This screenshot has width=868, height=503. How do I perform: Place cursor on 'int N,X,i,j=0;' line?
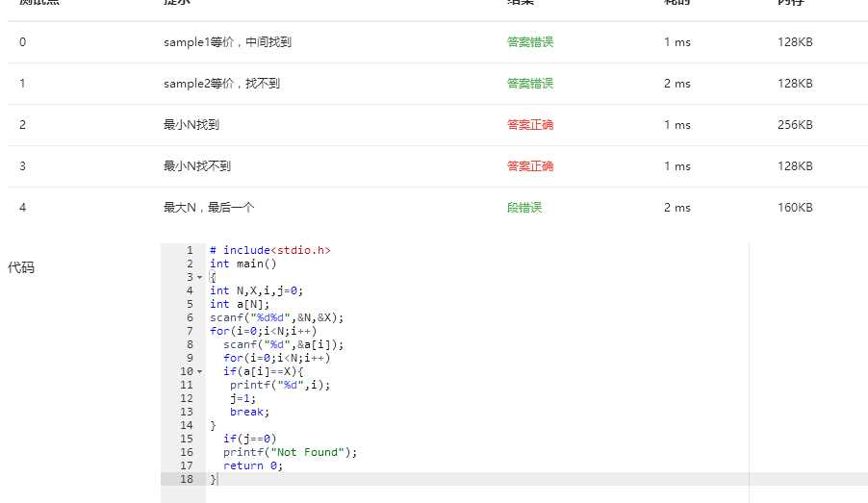256,290
